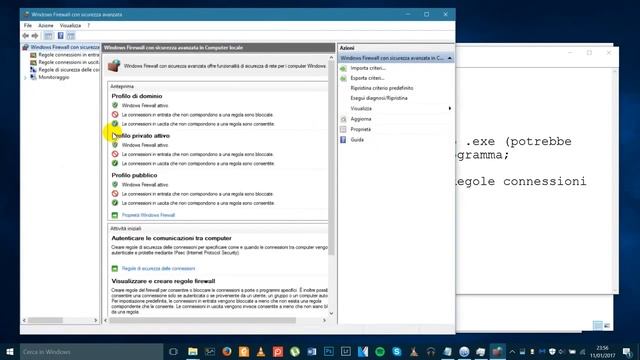Go forward with the toolbar forward arrow
640x360 pixels.
(35, 36)
